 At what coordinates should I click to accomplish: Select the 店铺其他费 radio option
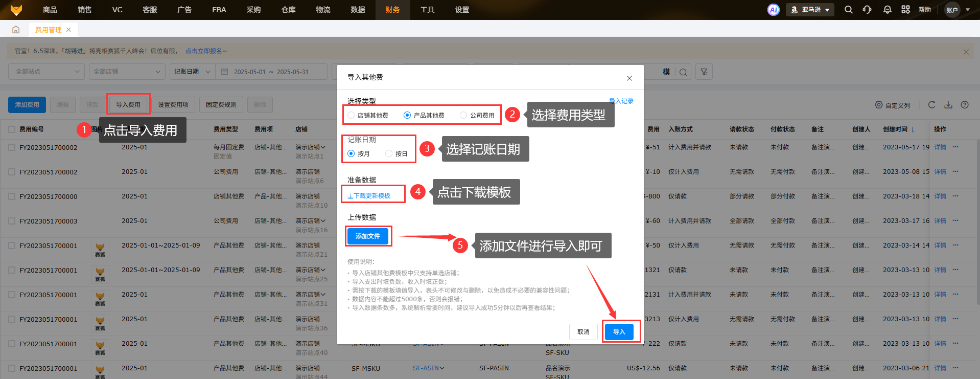coord(351,115)
